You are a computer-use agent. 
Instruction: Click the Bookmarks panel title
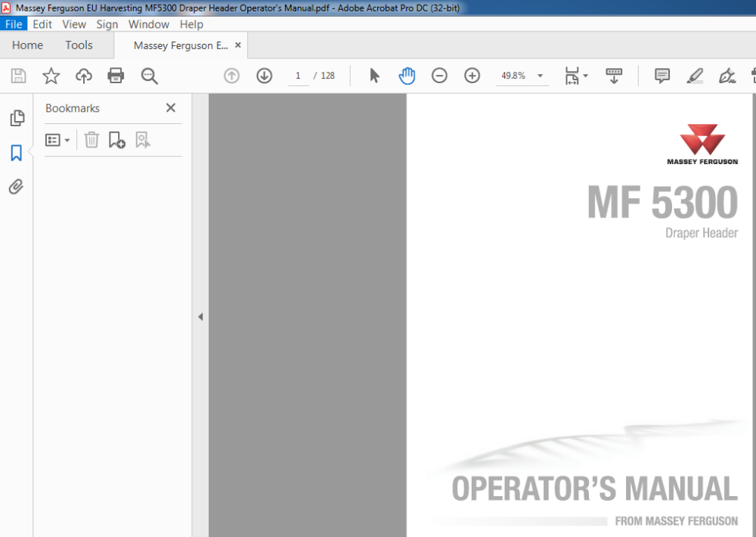click(73, 108)
